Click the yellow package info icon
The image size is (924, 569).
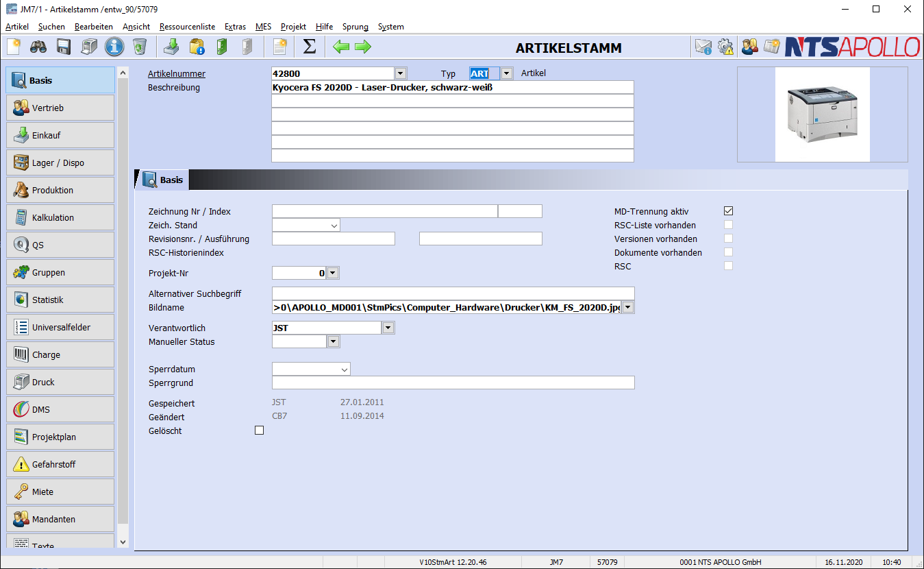point(197,47)
